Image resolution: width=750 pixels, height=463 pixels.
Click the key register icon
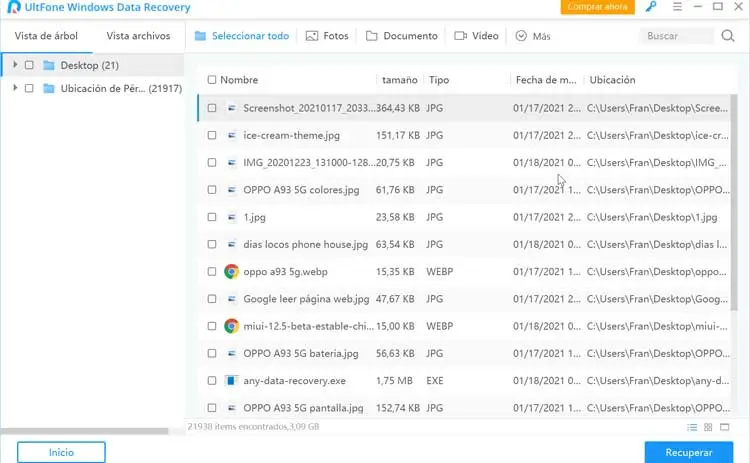click(x=651, y=7)
